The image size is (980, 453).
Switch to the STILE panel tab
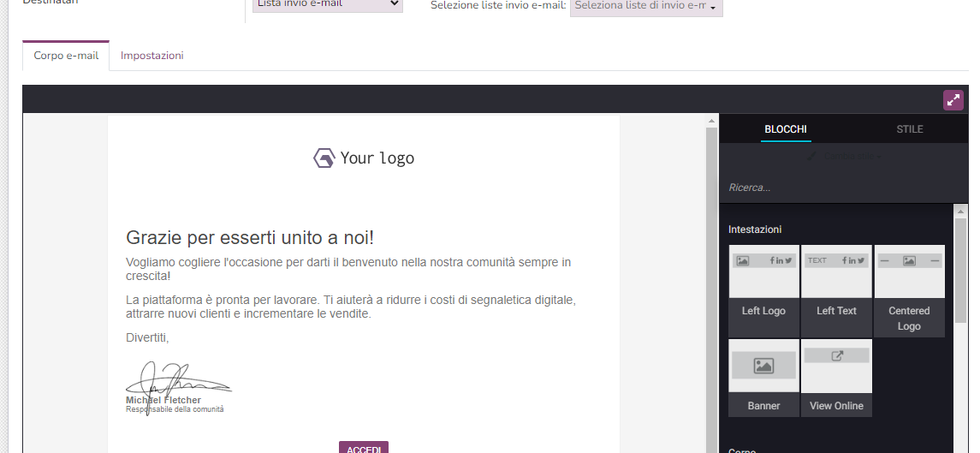click(x=909, y=129)
